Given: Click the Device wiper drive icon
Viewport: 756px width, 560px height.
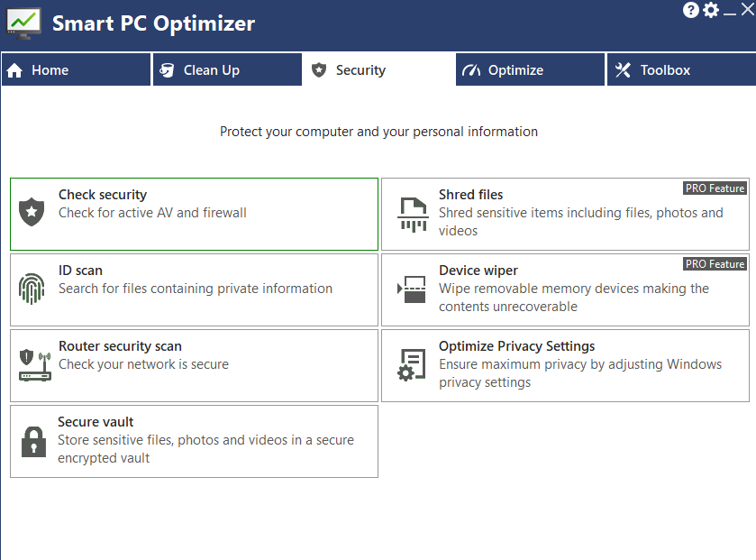Looking at the screenshot, I should [x=412, y=289].
